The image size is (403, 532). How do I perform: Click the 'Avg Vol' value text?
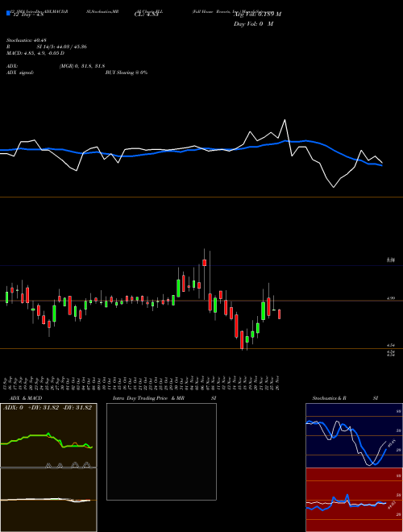[257, 15]
